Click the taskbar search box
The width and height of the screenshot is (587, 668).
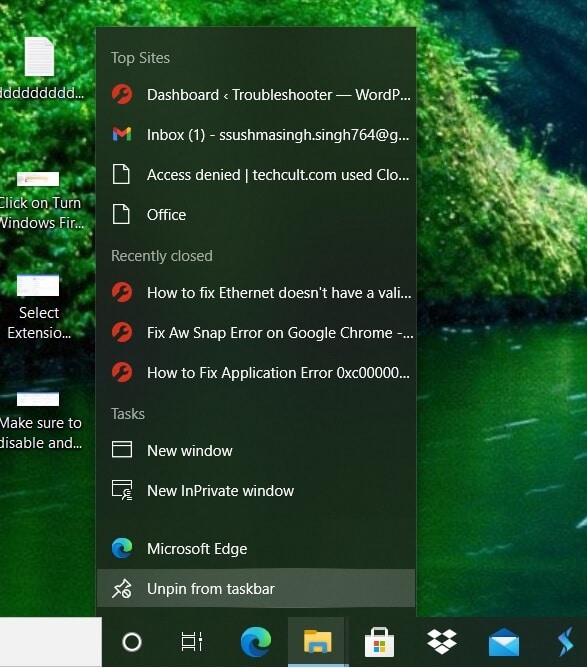point(51,642)
